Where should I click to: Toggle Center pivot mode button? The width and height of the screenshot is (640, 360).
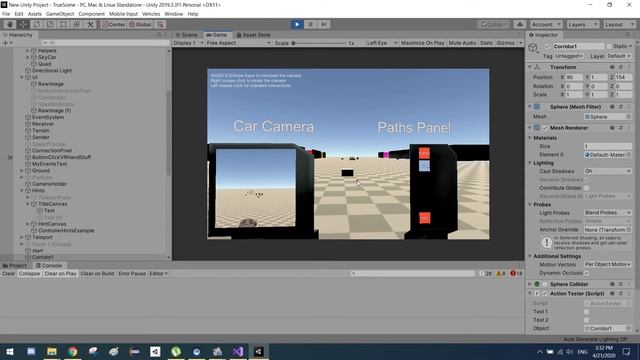pos(114,24)
